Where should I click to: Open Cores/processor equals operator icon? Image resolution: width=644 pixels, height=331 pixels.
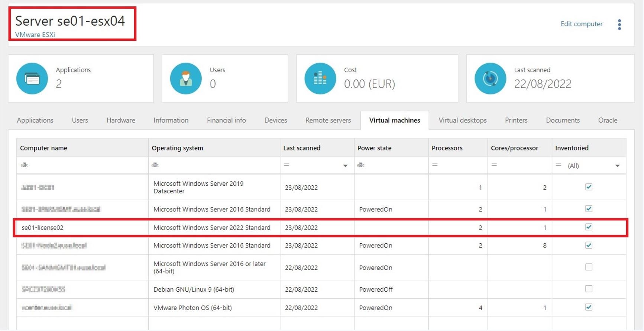[494, 165]
